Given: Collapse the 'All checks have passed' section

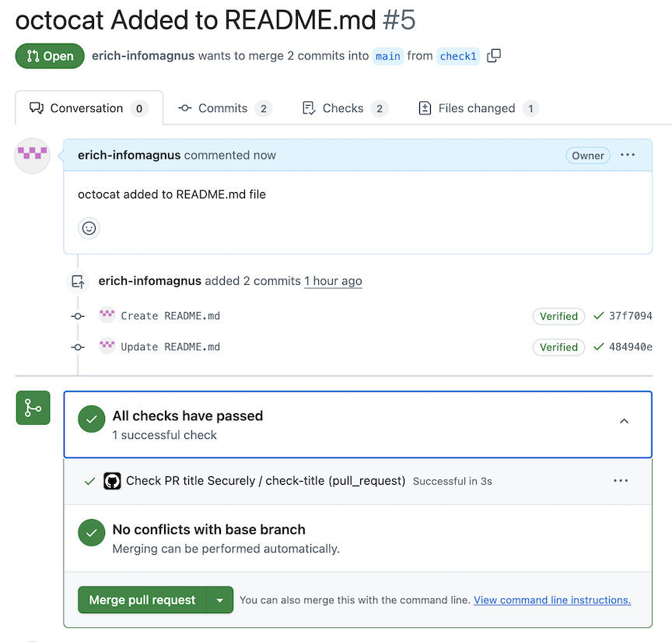Looking at the screenshot, I should 624,420.
